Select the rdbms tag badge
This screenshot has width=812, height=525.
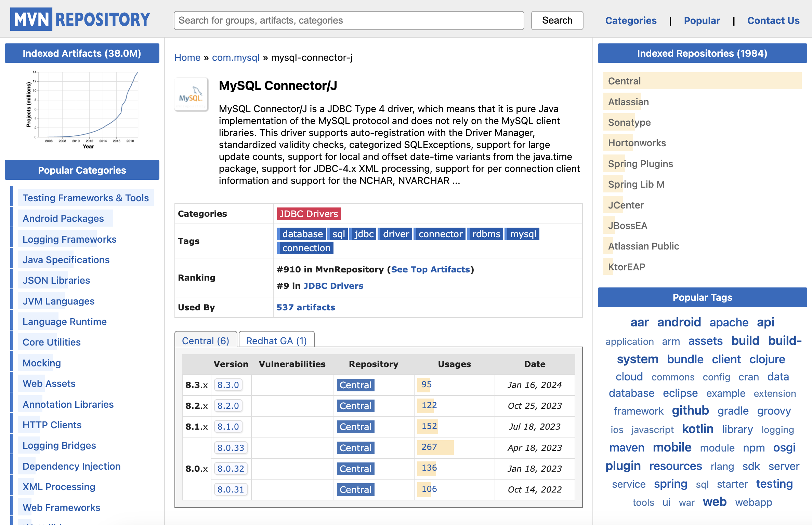(x=486, y=234)
